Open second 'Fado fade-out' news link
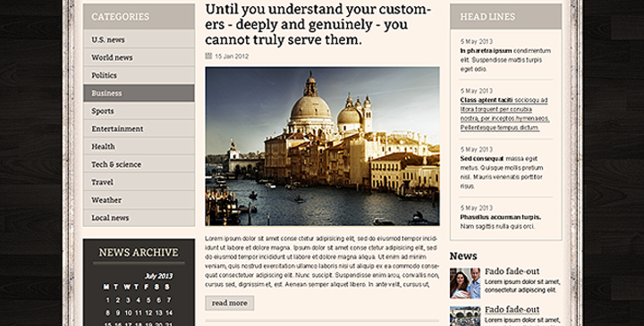This screenshot has height=326, width=644. pyautogui.click(x=512, y=310)
